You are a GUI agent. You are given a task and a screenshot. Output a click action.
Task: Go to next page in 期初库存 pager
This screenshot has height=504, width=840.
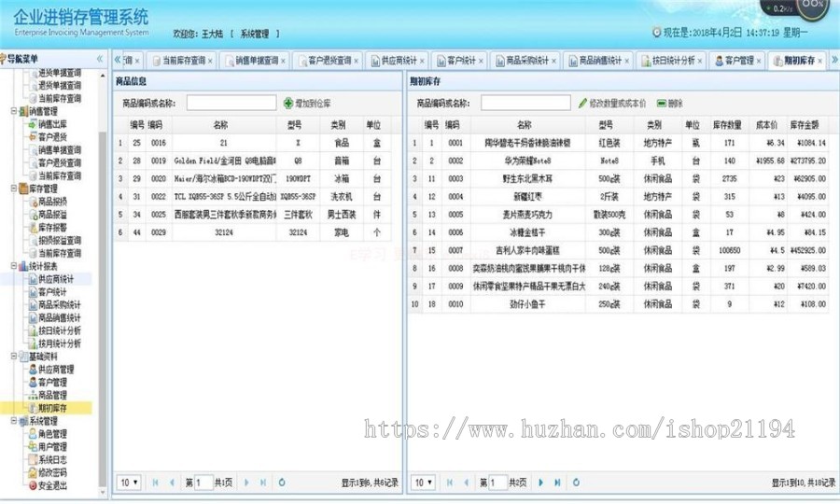(x=540, y=483)
